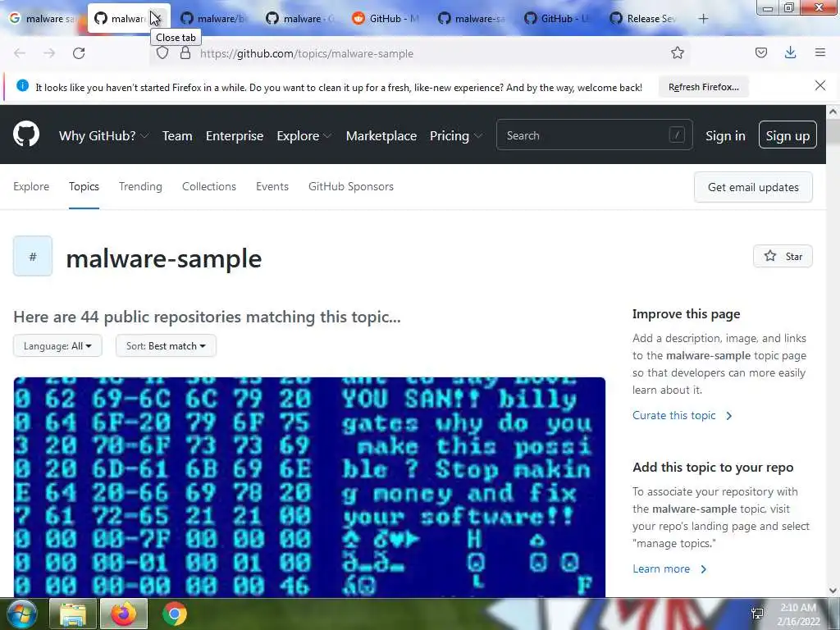Switch to the malware-sa GitHub tab

tap(472, 19)
